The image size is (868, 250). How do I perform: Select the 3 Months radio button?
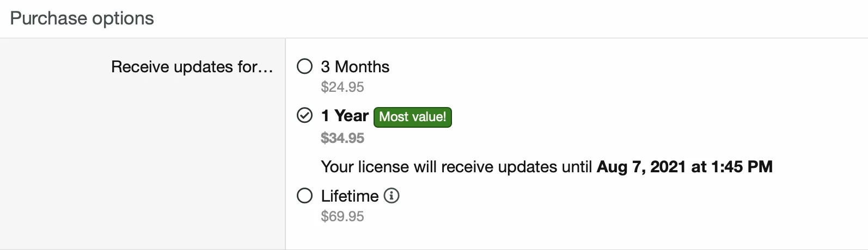pos(305,66)
